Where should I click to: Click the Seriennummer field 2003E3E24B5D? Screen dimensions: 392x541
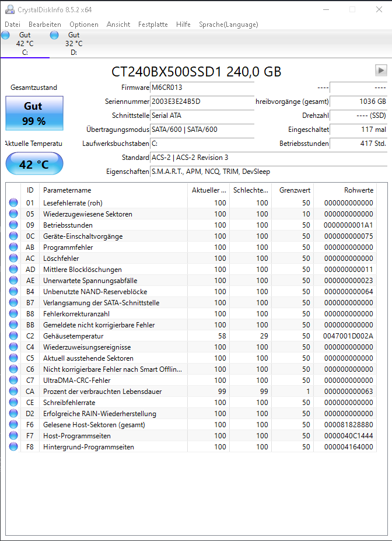pos(202,102)
